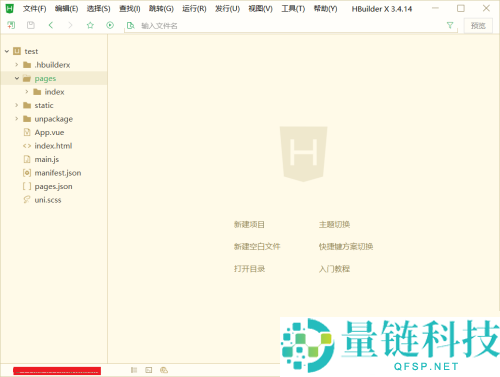Image resolution: width=500 pixels, height=377 pixels.
Task: Click the 新建空白文件 link
Action: (x=257, y=247)
